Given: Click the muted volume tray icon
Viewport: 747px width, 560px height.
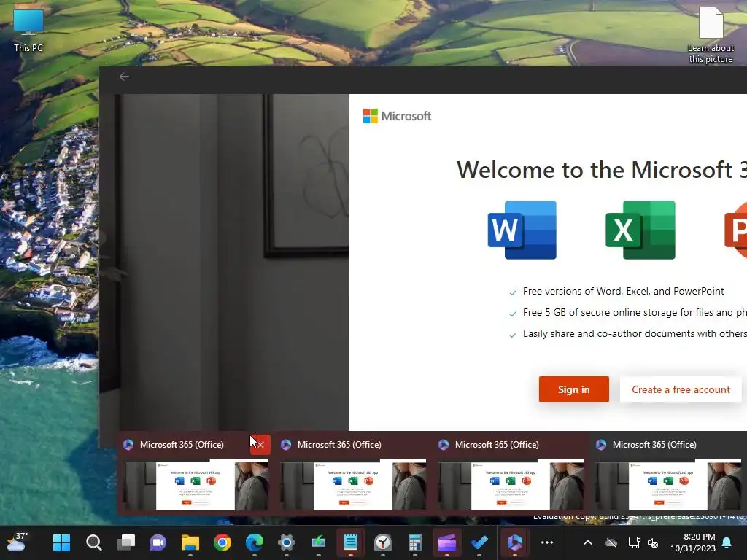Looking at the screenshot, I should point(653,542).
